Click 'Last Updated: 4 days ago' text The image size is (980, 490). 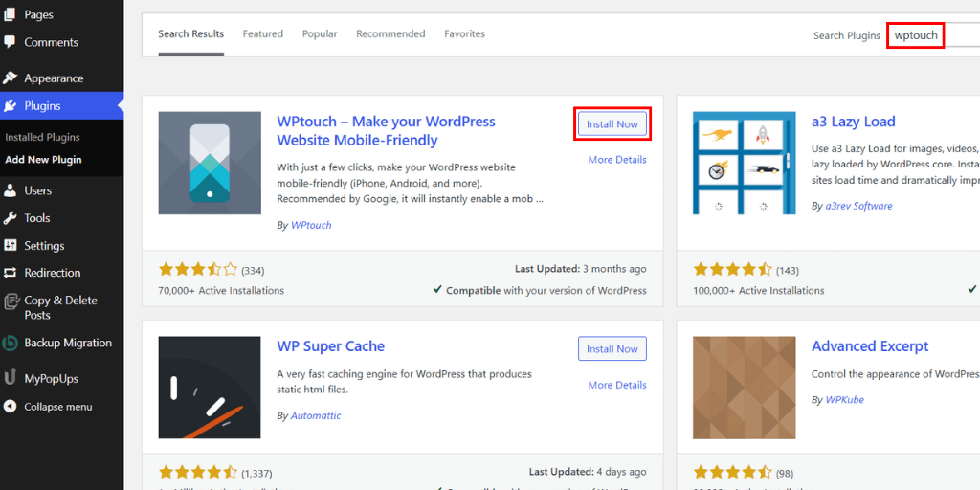point(588,471)
